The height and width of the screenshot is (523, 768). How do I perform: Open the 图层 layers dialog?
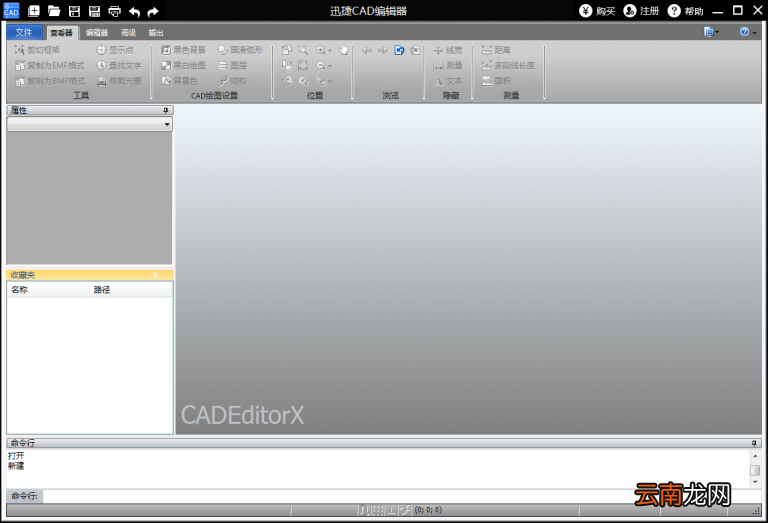point(233,65)
